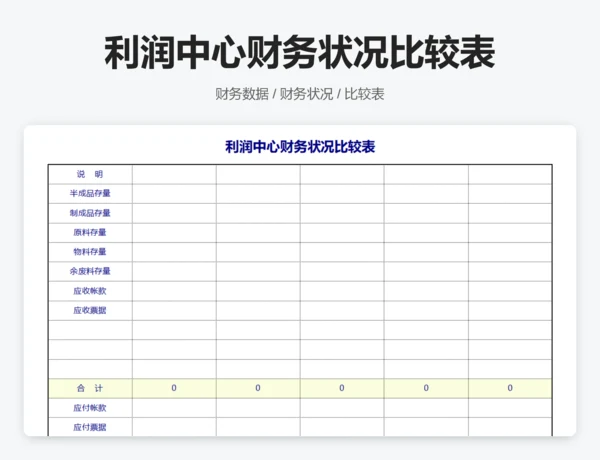Click the first data cell in 应付帐款 row
The width and height of the screenshot is (600, 460).
point(174,408)
